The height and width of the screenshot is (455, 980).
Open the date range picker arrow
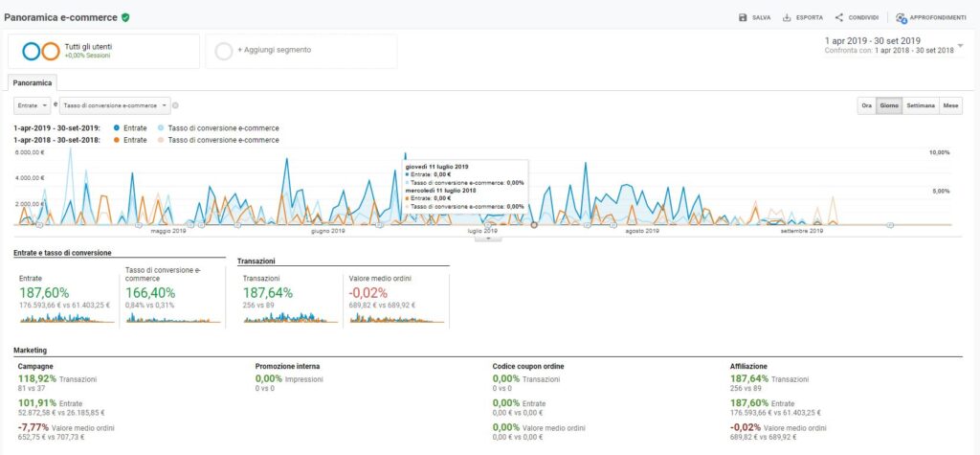[961, 45]
